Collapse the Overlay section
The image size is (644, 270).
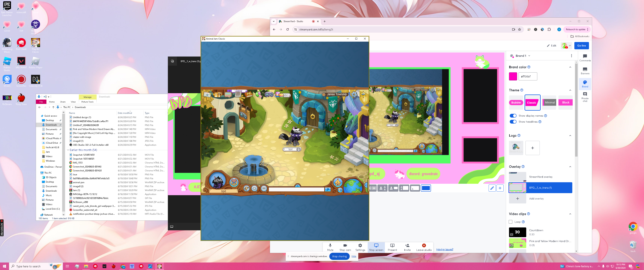570,166
